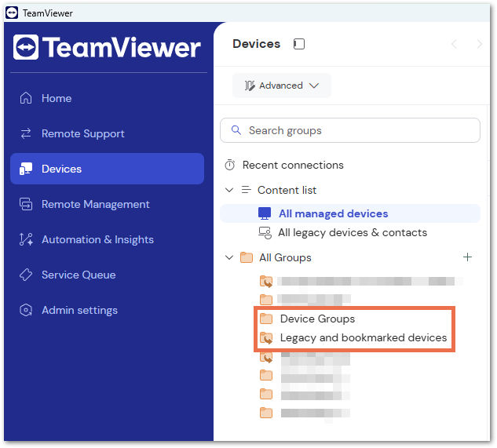Navigate back with the left arrow
Viewport: 497px width, 448px height.
click(x=455, y=44)
